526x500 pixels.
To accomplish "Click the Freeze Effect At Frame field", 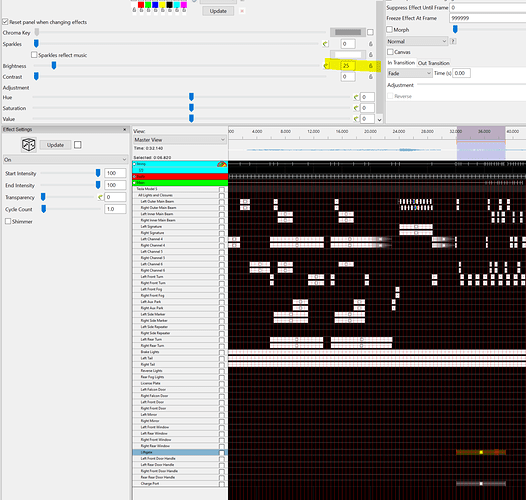I will pyautogui.click(x=487, y=18).
